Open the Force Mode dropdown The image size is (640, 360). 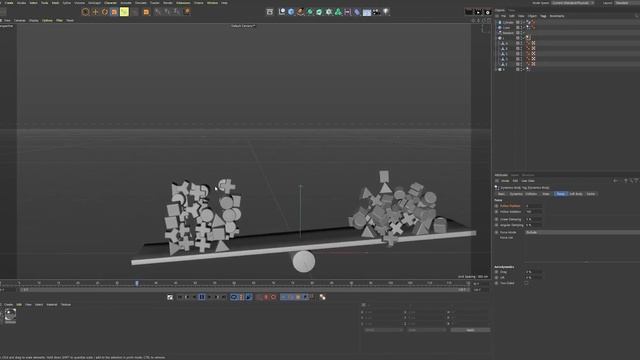(582, 232)
